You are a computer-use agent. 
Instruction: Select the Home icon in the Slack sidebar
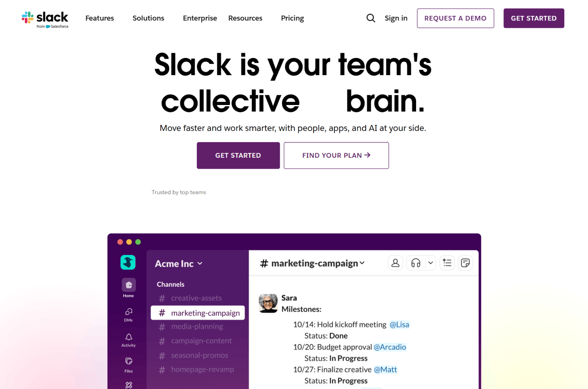pyautogui.click(x=128, y=285)
